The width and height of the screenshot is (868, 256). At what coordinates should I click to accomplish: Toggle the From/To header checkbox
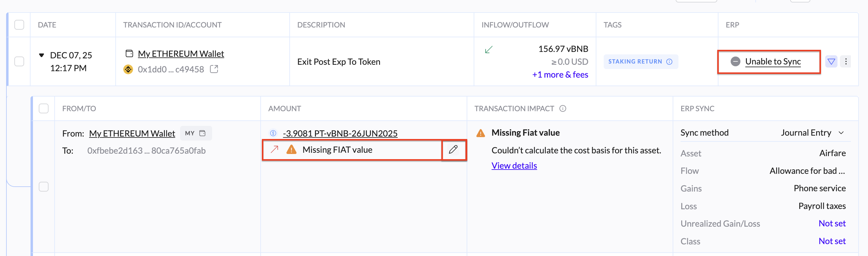[x=43, y=109]
